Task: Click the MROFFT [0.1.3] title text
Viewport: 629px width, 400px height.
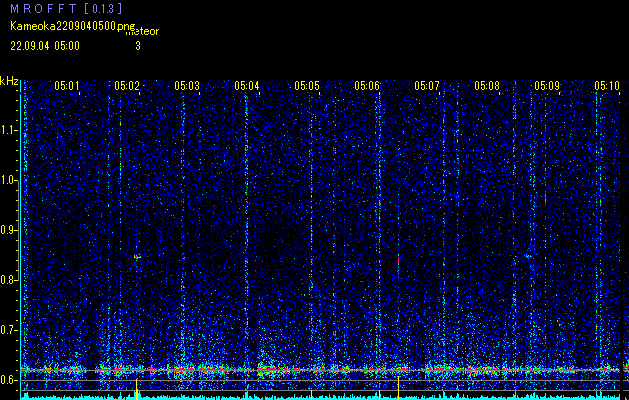Action: pos(66,8)
